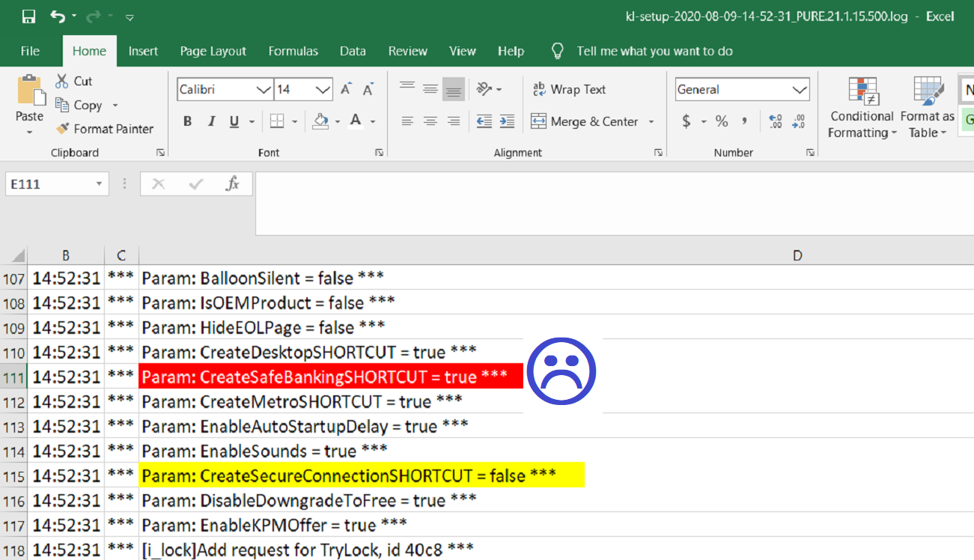This screenshot has width=974, height=560.
Task: Click the Save icon in title bar
Action: point(28,16)
